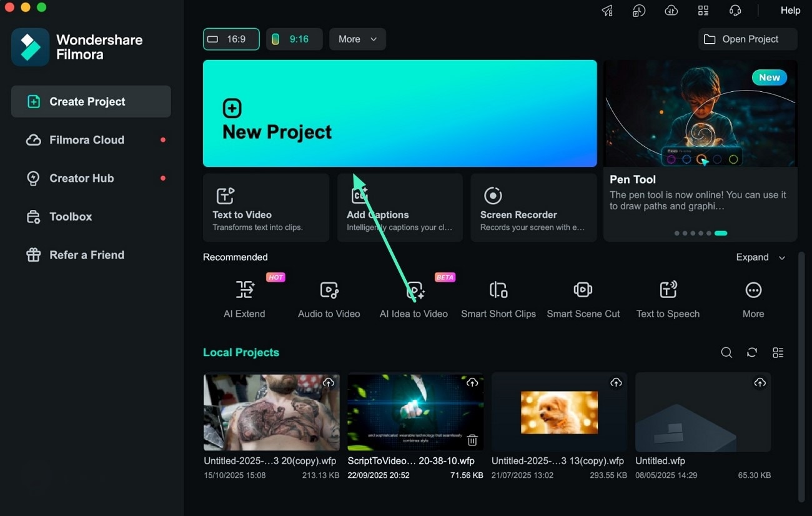Viewport: 812px width, 516px height.
Task: Upload the tattoo 20(copy).wfp project to cloud
Action: click(329, 382)
